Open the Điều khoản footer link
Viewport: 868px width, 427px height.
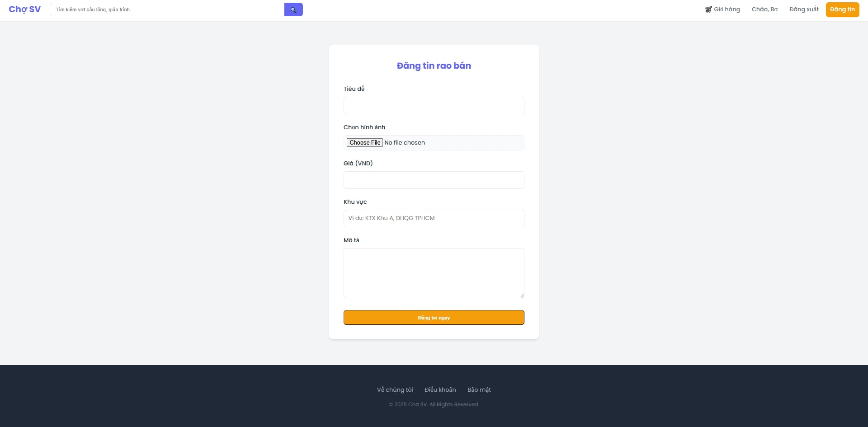[440, 389]
